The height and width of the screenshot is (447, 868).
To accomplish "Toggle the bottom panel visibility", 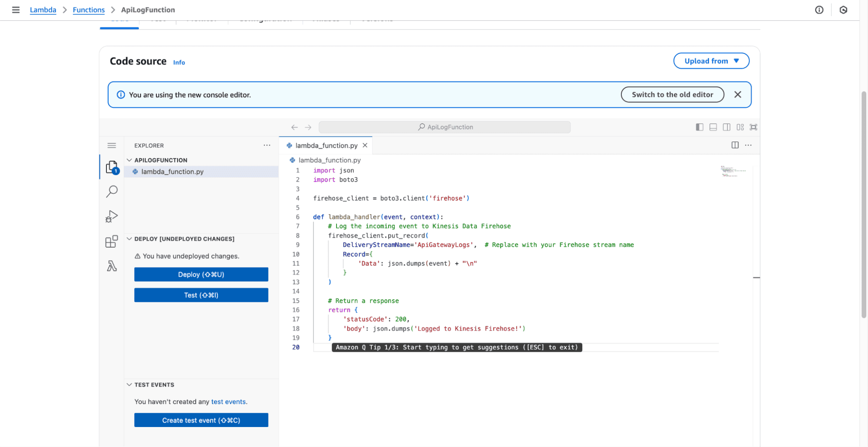I will [713, 127].
